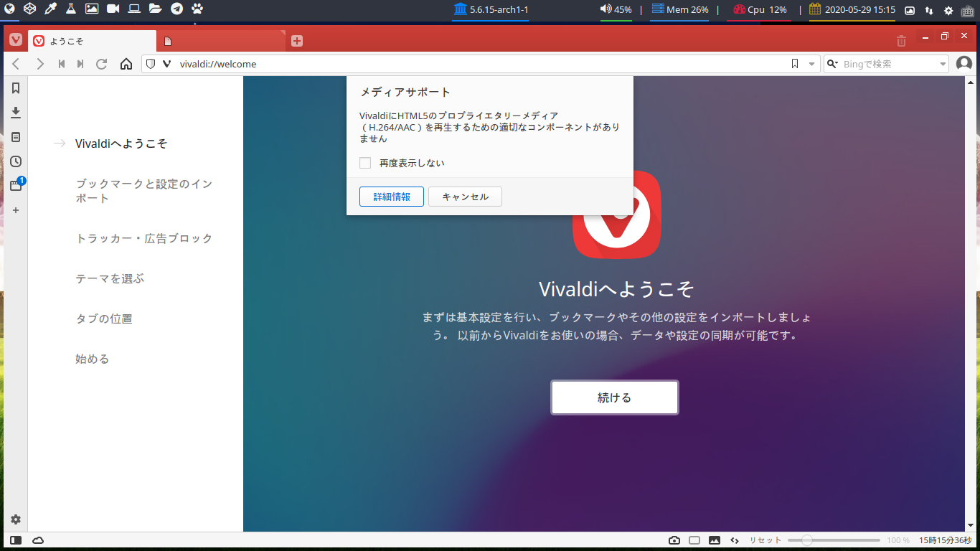Image resolution: width=980 pixels, height=551 pixels.
Task: Click the Rewind history button
Action: point(62,64)
